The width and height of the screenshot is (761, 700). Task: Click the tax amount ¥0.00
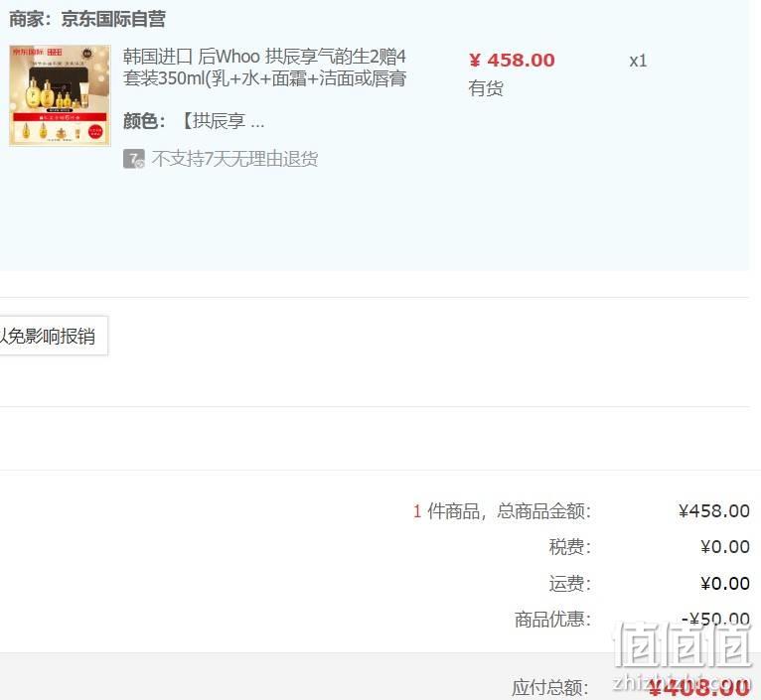[x=725, y=547]
